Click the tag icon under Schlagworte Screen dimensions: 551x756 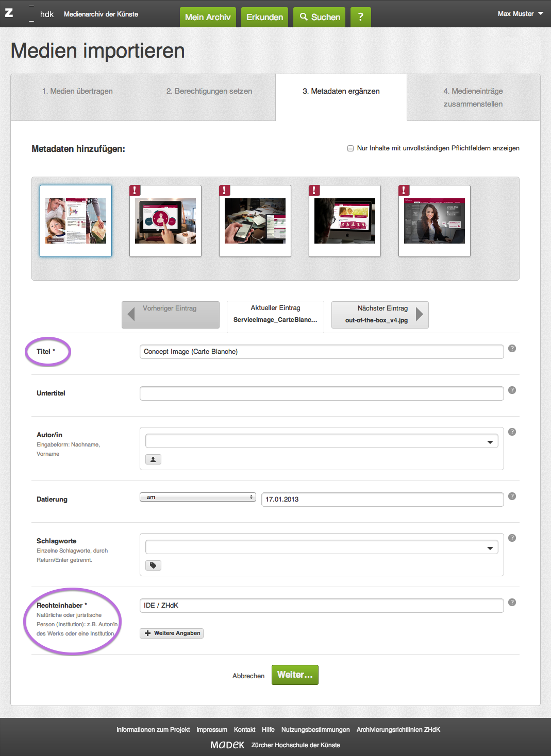153,565
